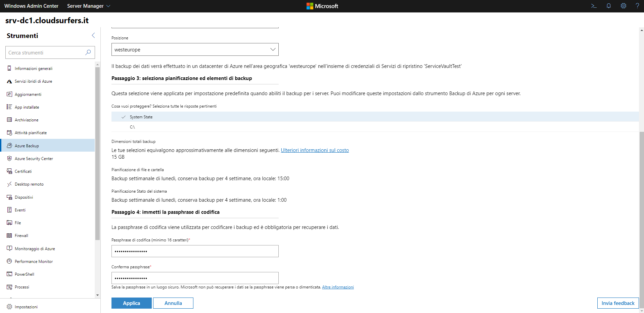Click the Processi icon

click(x=9, y=287)
